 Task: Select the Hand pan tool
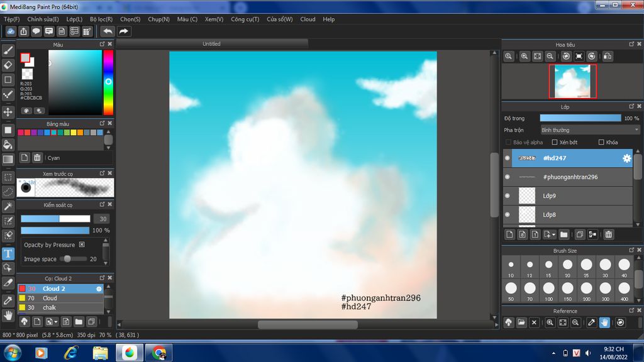(x=8, y=315)
